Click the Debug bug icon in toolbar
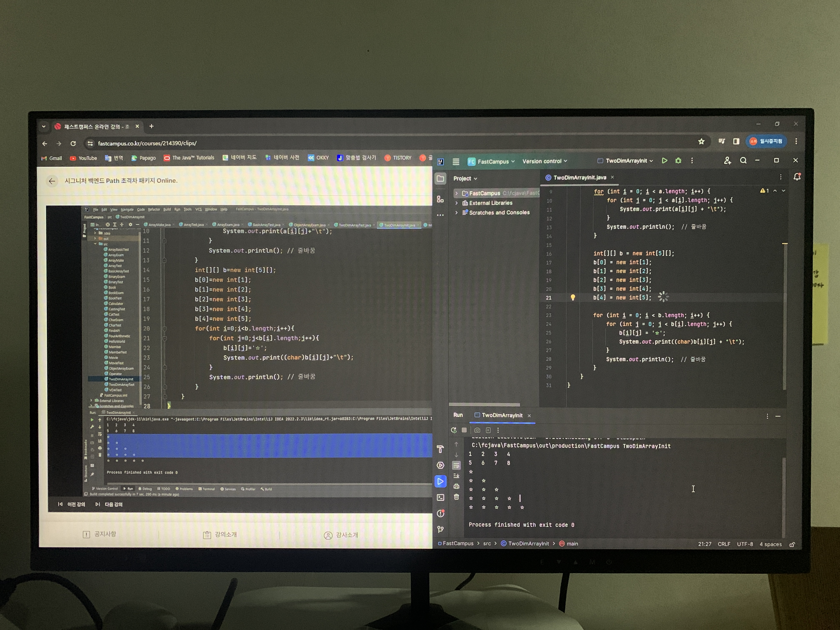The height and width of the screenshot is (630, 840). pyautogui.click(x=678, y=161)
